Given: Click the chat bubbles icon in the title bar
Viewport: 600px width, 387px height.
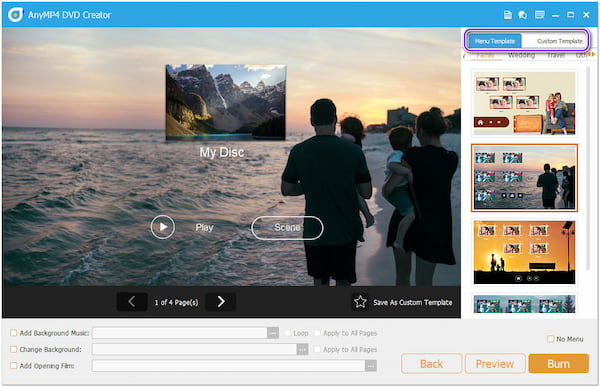Looking at the screenshot, I should [x=523, y=15].
